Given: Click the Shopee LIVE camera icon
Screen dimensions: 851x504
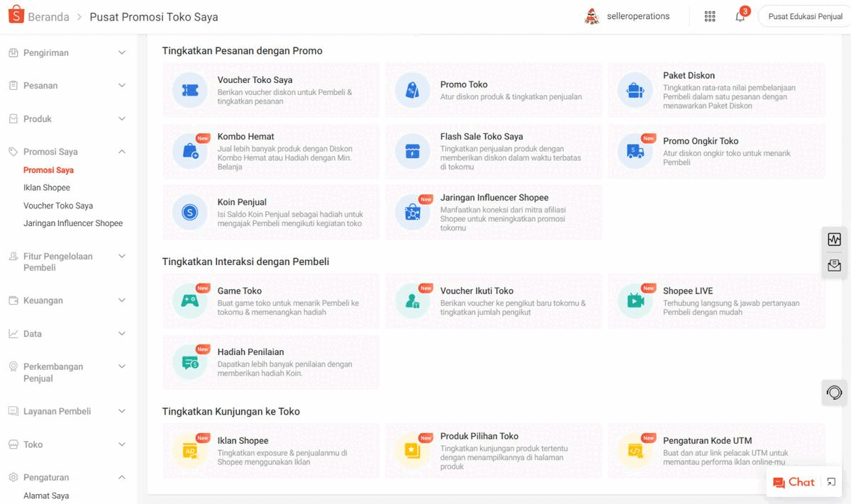Looking at the screenshot, I should point(635,301).
